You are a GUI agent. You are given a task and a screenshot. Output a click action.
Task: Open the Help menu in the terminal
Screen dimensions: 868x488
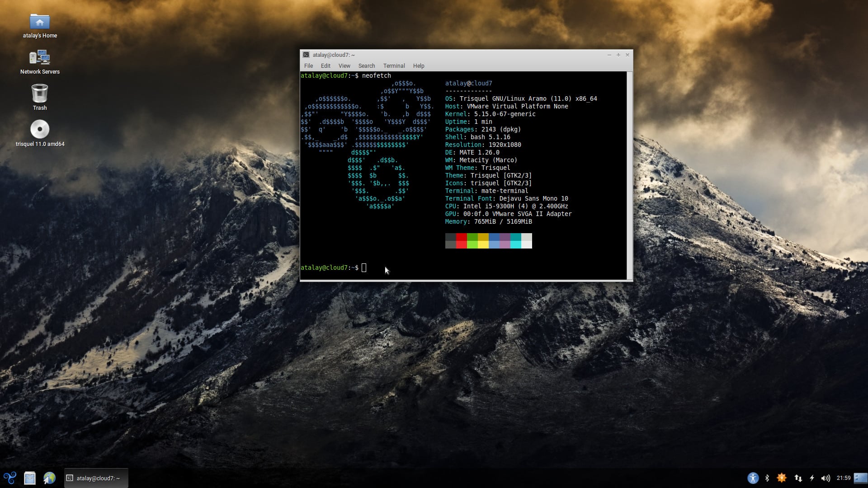click(419, 66)
